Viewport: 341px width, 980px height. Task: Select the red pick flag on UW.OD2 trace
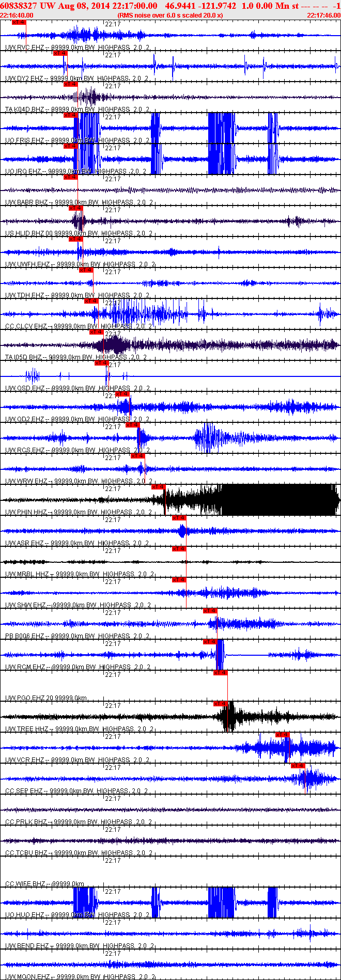click(x=122, y=394)
